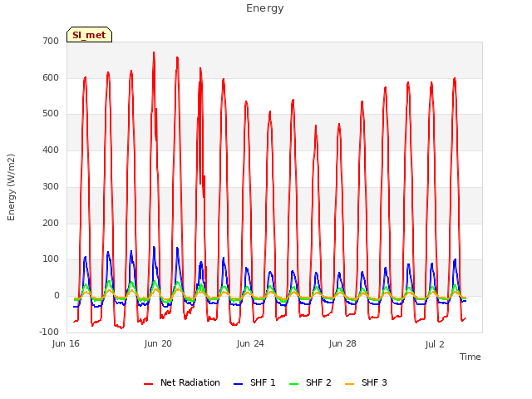Click the Jul 2 x-axis tick label

(x=435, y=344)
